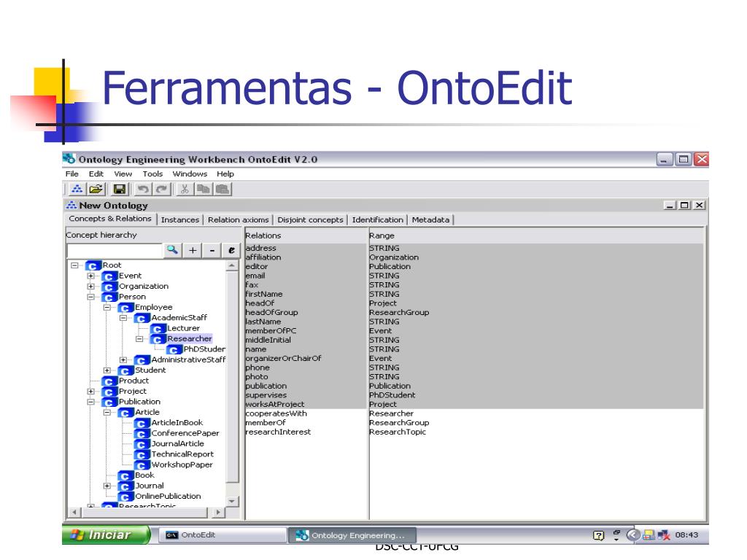Redo the action in toolbar
The width and height of the screenshot is (747, 560).
tap(161, 189)
